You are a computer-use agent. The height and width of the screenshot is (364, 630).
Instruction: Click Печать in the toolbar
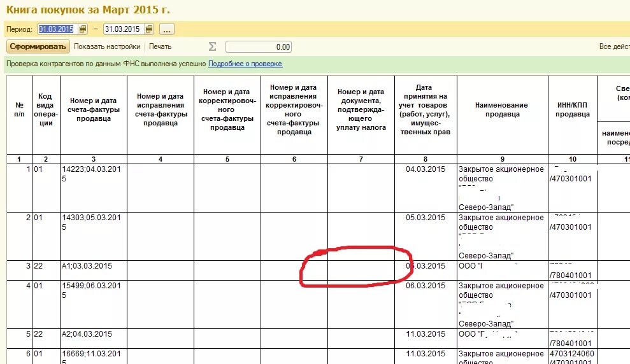click(161, 46)
